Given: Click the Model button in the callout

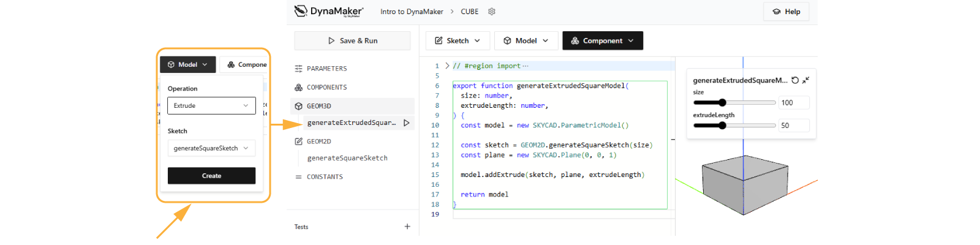Looking at the screenshot, I should click(188, 64).
